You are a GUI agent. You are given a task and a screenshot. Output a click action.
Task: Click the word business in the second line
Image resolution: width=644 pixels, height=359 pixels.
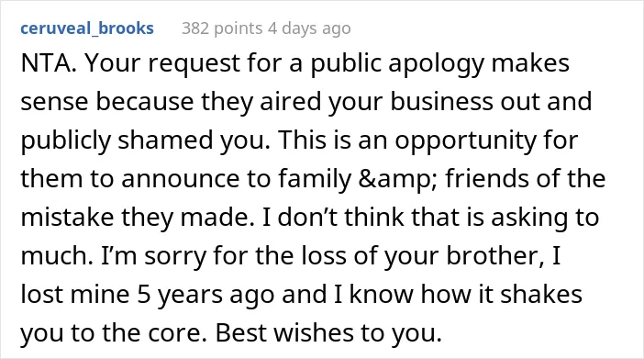tap(441, 102)
